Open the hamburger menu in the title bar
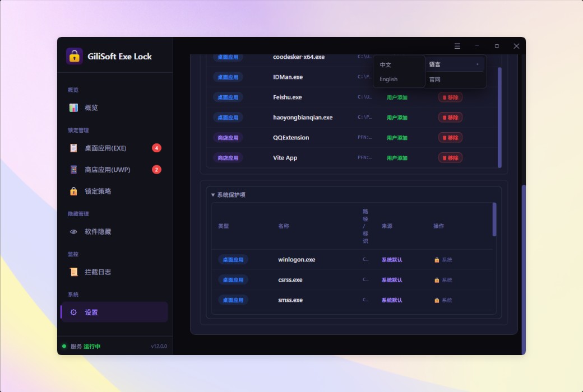Screen dimensions: 583x392 (x=457, y=46)
